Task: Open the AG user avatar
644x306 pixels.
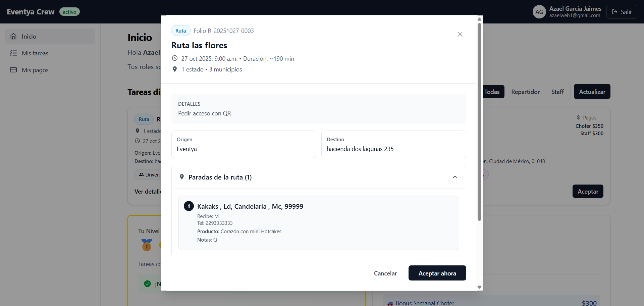Action: pos(539,12)
